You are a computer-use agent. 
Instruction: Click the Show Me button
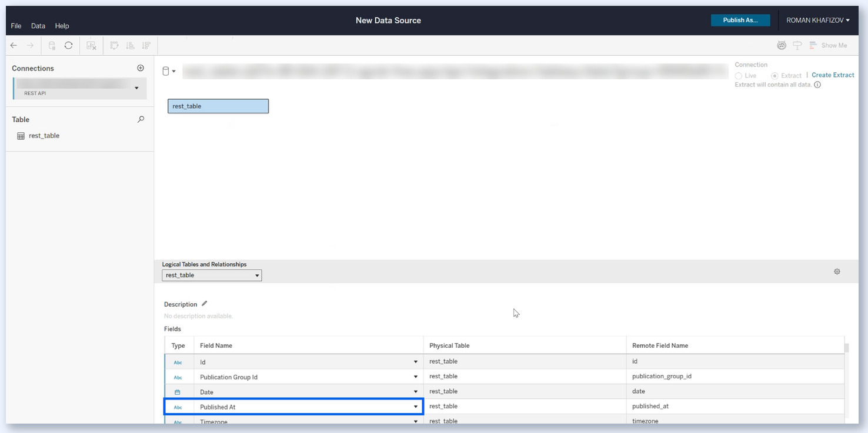click(x=829, y=45)
